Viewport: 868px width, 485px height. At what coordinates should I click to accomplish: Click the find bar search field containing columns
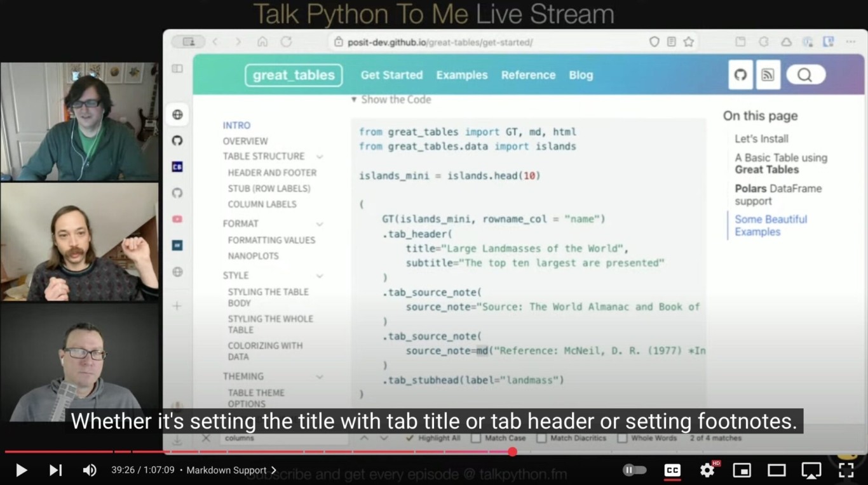pyautogui.click(x=283, y=438)
